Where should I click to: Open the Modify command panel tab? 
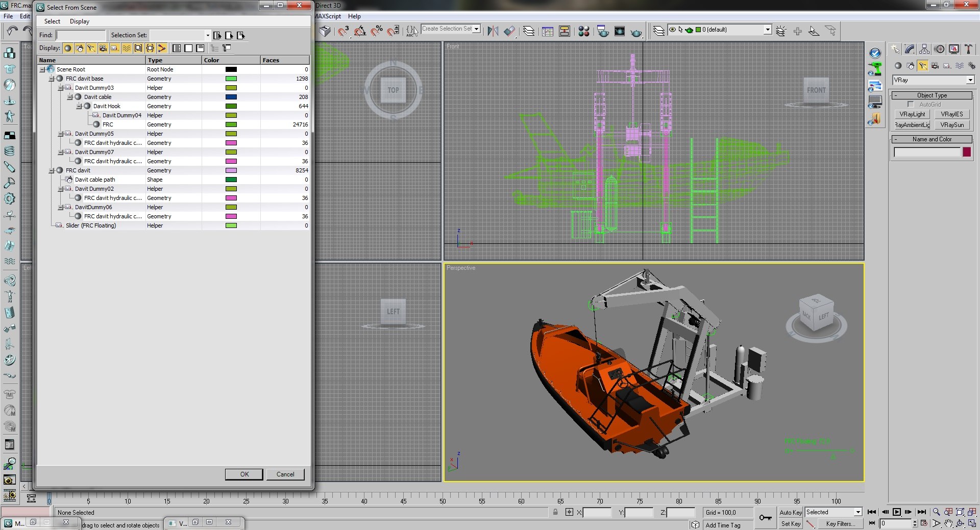(910, 49)
